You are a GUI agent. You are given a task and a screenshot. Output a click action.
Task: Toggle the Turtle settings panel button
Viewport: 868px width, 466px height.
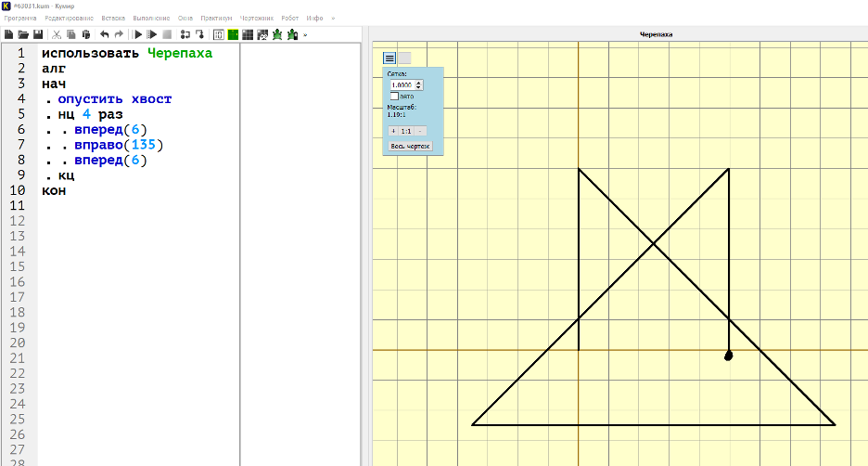tap(389, 58)
